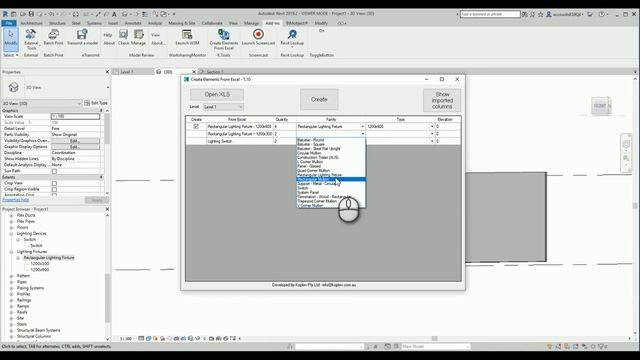The width and height of the screenshot is (640, 360).
Task: Select Rectangular Mullion in dropdown list
Action: coord(331,179)
